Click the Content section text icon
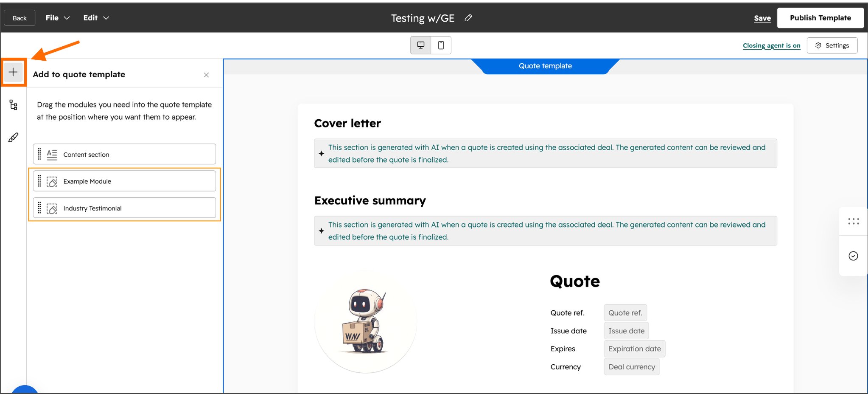This screenshot has height=394, width=868. (x=52, y=155)
